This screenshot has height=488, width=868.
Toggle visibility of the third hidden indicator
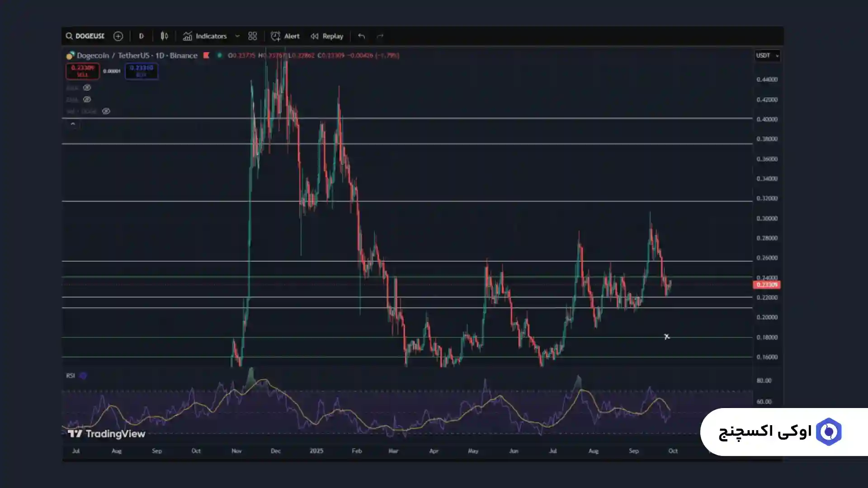(106, 111)
